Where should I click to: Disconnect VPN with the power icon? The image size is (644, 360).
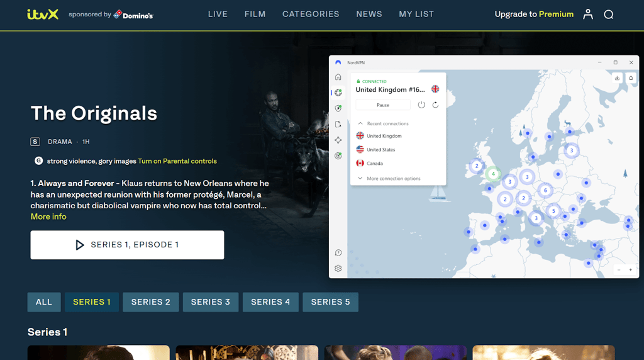421,105
